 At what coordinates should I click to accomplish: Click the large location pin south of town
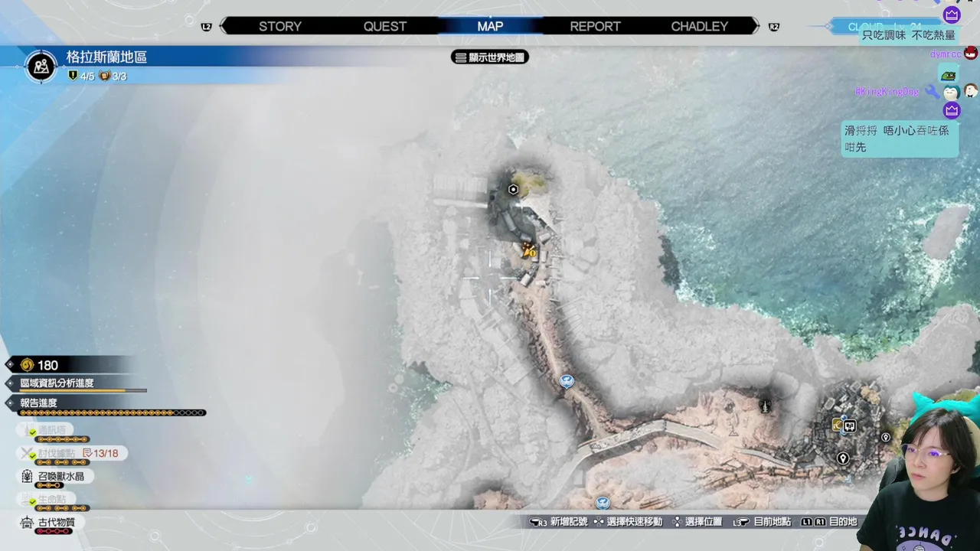click(x=843, y=458)
